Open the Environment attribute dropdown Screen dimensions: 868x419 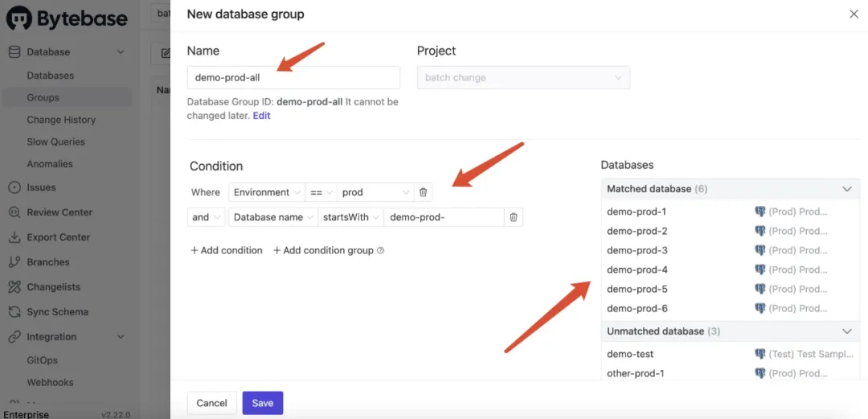tap(267, 192)
